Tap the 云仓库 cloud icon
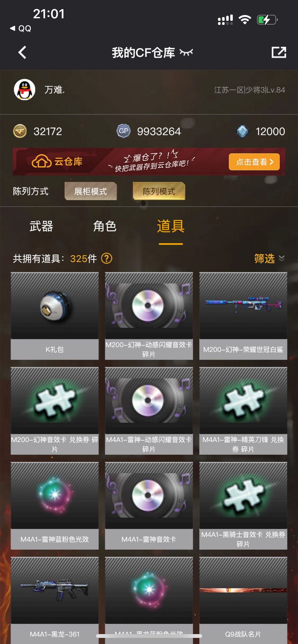The image size is (298, 644). click(42, 161)
